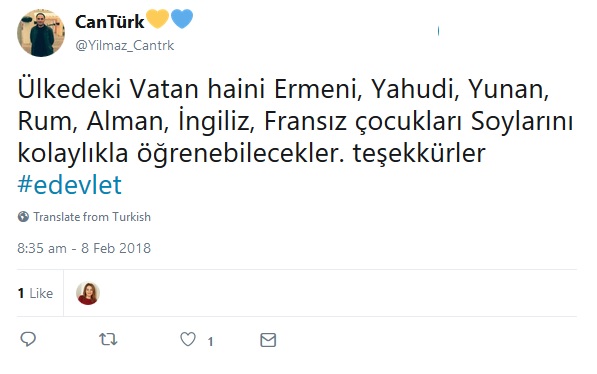Open CanTürk's profile picture

pyautogui.click(x=41, y=33)
